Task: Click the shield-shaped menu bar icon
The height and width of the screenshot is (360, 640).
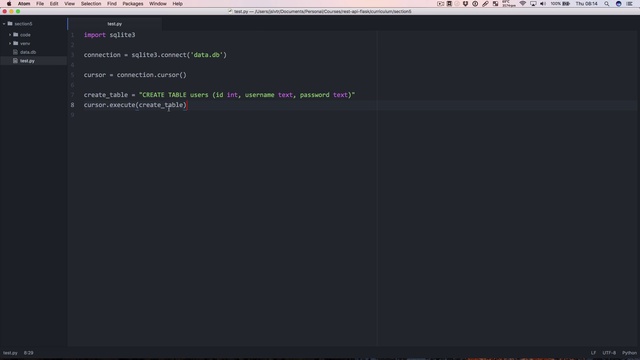Action: click(465, 4)
